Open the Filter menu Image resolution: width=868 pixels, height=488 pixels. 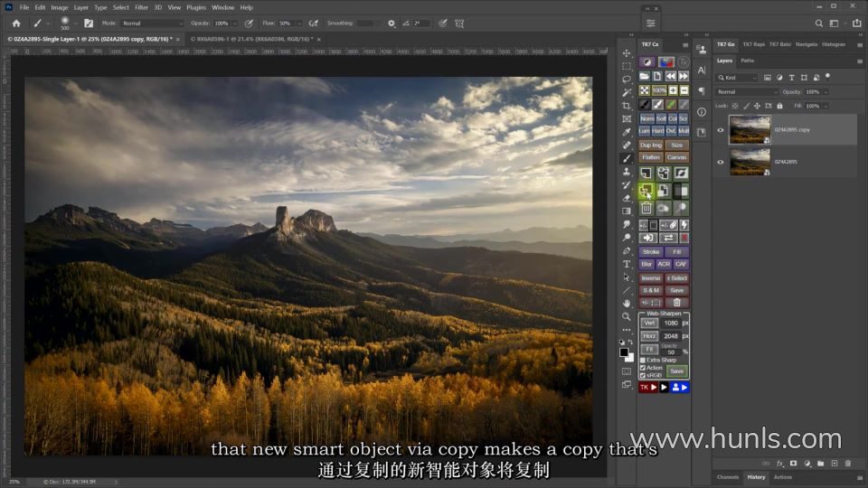(x=141, y=8)
